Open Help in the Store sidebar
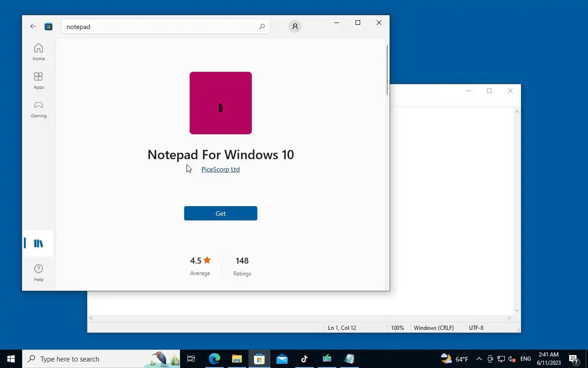 click(39, 273)
